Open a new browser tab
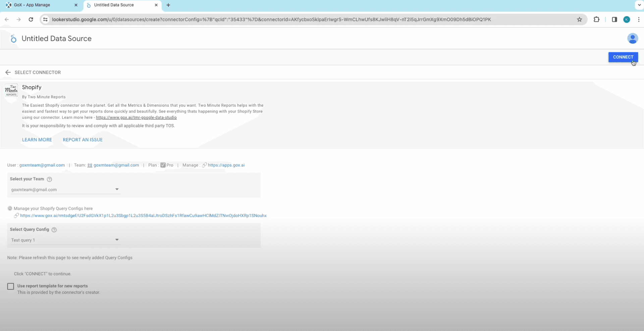Viewport: 644px width, 331px height. 168,5
